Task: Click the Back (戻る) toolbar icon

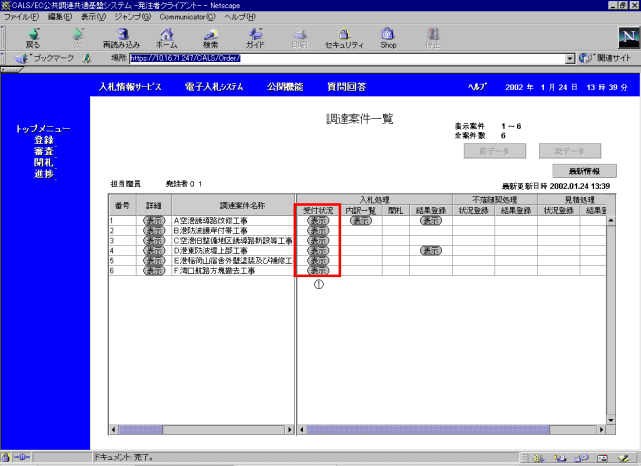Action: pyautogui.click(x=33, y=38)
